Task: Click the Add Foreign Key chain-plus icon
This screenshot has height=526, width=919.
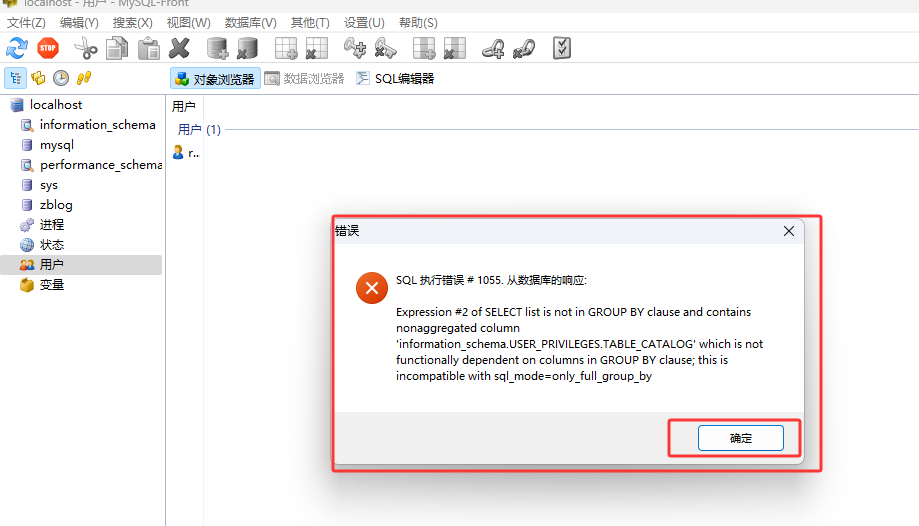Action: coord(493,48)
